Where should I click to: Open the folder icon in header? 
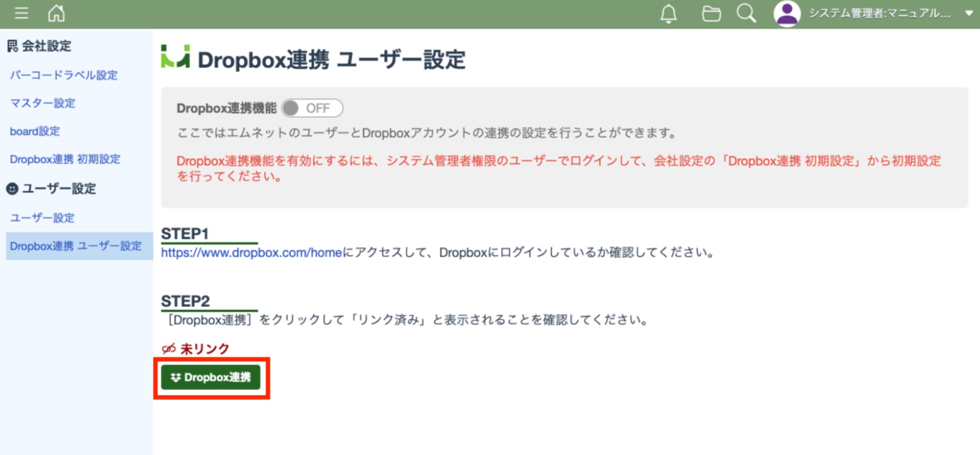(711, 13)
